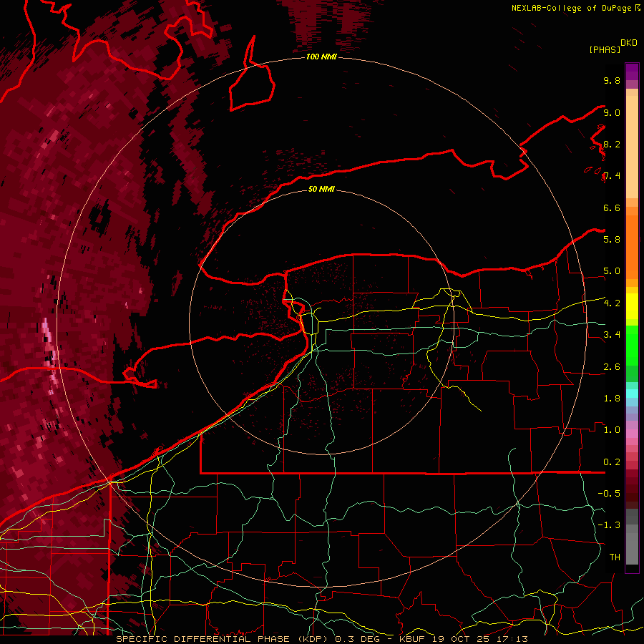This screenshot has width=644, height=644.
Task: Pick the purple top band of color bar
Action: (632, 72)
